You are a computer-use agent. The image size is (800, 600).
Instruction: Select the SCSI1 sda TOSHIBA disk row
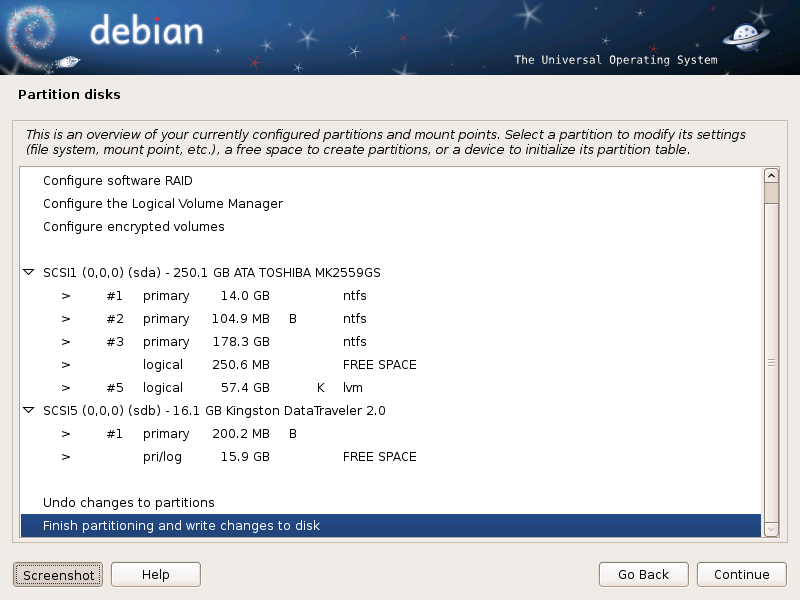tap(391, 272)
